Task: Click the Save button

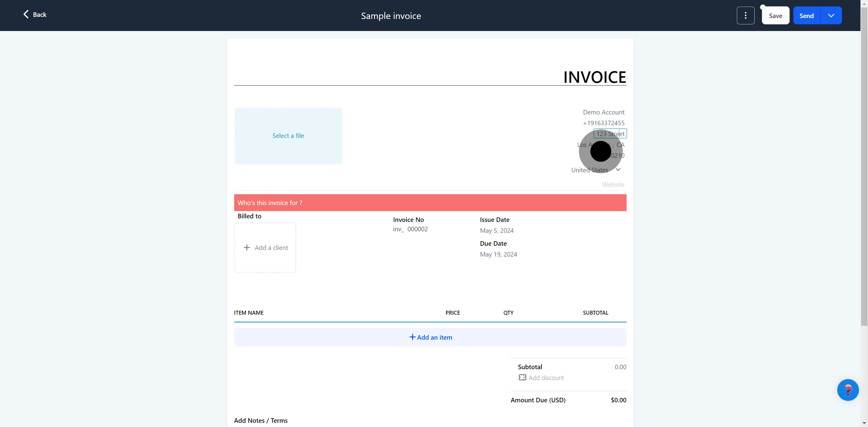Action: [775, 15]
